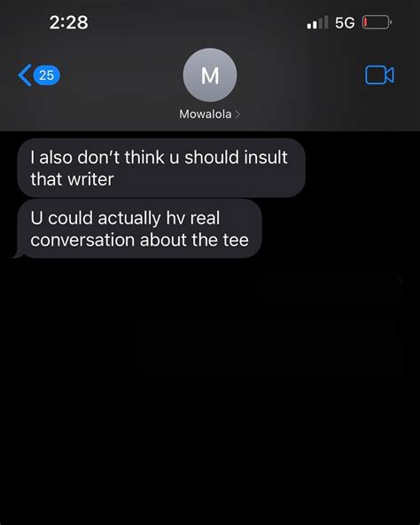Tap the tail of the last message bubble
Viewport: 420px width, 525px height.
[18, 255]
